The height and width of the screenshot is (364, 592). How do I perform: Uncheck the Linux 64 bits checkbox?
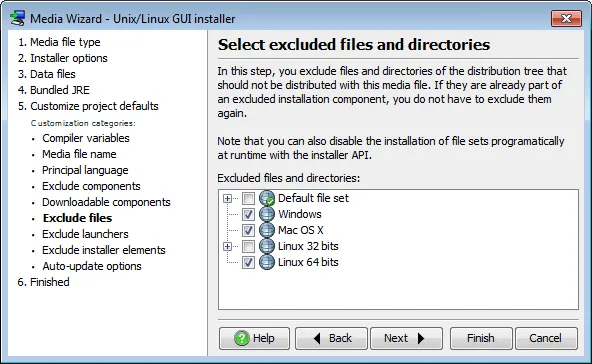tap(248, 262)
